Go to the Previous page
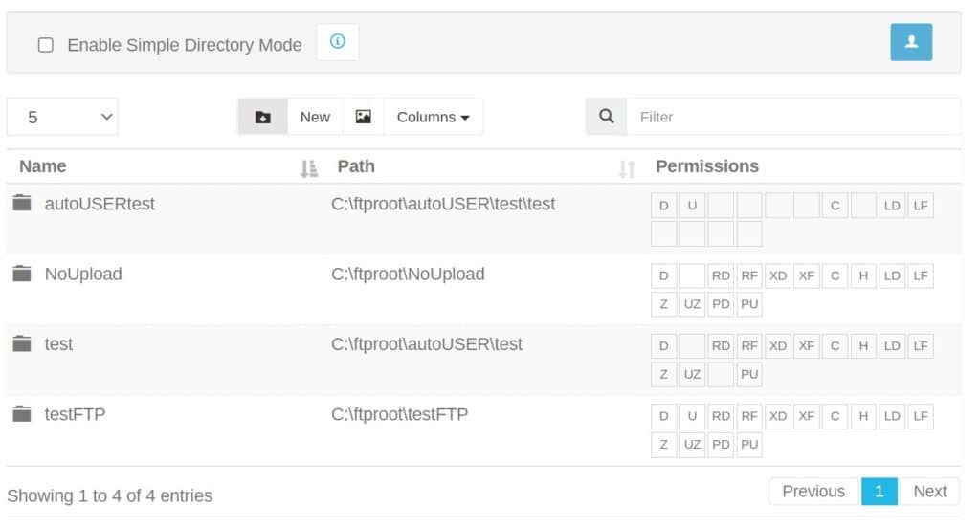980x528 pixels. tap(813, 491)
